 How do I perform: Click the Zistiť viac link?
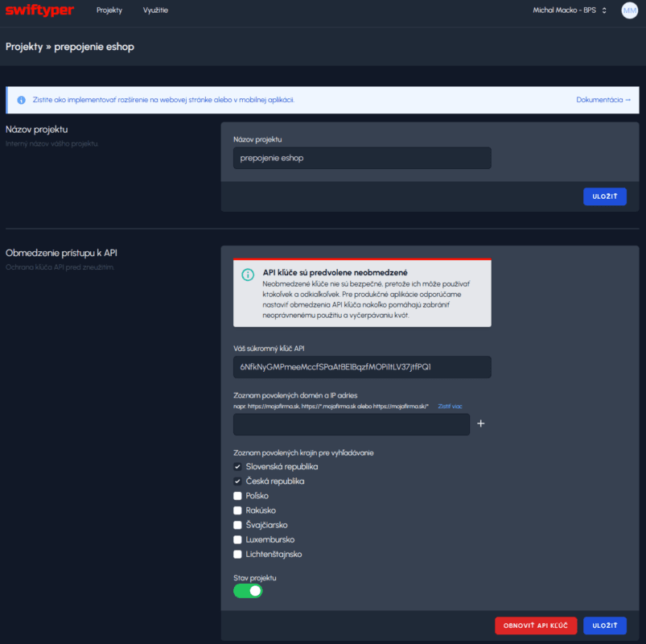[451, 407]
